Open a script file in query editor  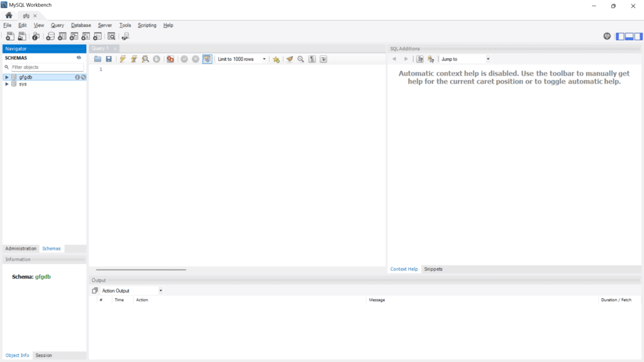pos(97,59)
